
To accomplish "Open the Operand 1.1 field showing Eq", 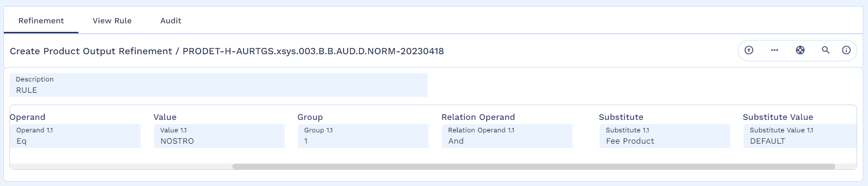I will 75,136.
